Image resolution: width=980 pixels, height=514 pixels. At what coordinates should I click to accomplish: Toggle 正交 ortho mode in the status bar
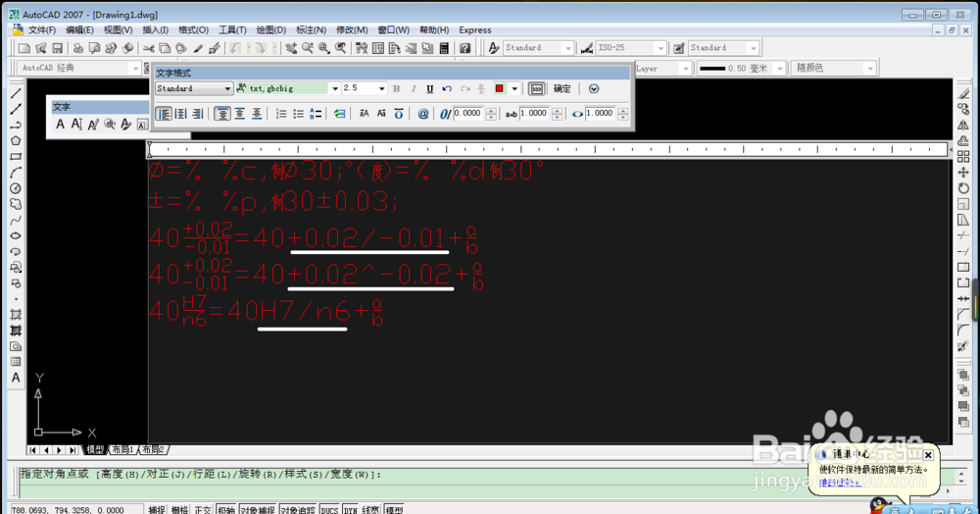tap(203, 509)
